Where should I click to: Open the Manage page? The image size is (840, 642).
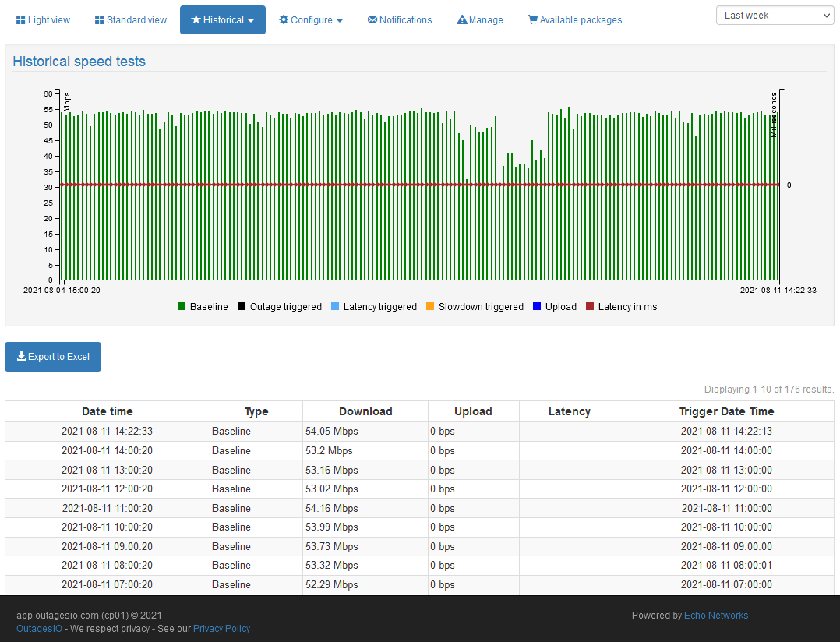click(x=479, y=19)
